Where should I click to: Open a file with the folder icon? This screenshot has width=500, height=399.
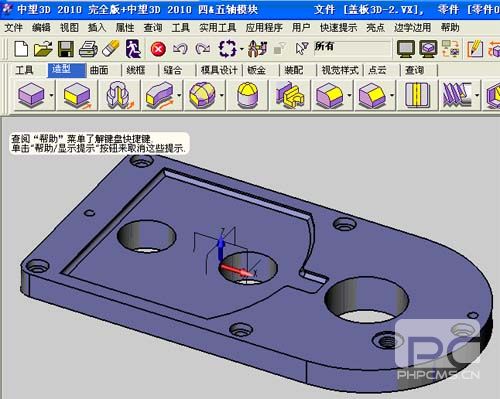coord(43,49)
